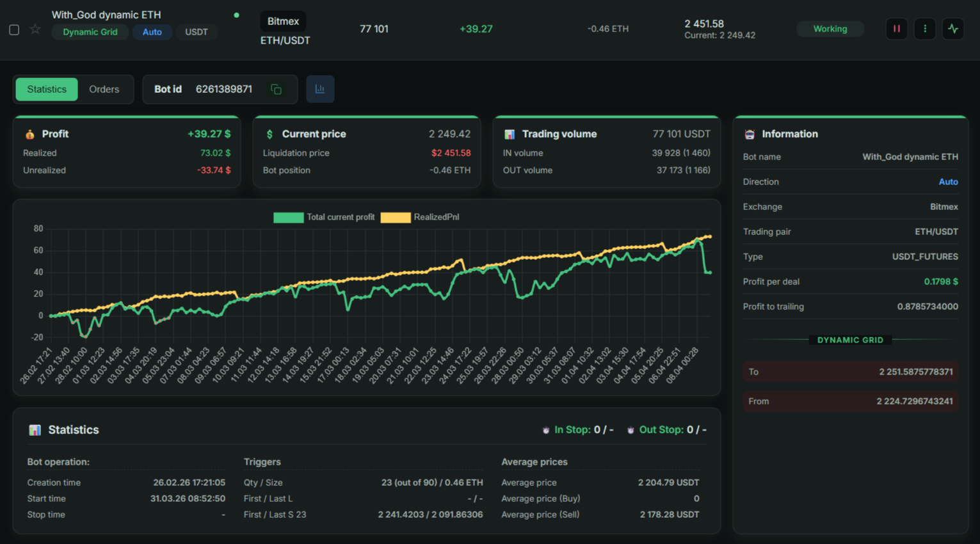Click the Working status button
The height and width of the screenshot is (544, 980).
pos(830,29)
